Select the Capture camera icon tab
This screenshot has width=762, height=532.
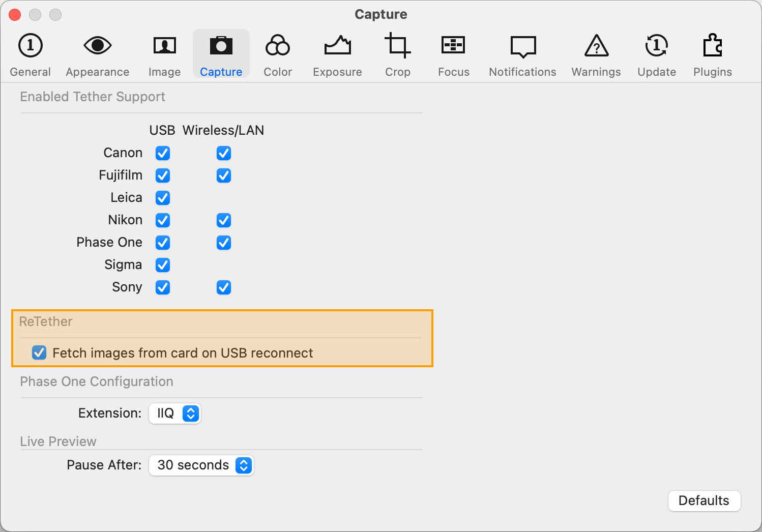pos(221,46)
